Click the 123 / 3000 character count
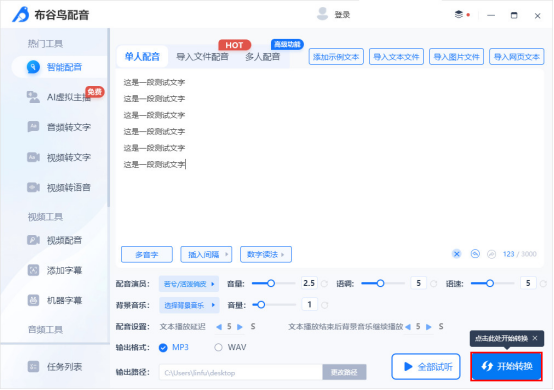This screenshot has width=554, height=390. 519,254
